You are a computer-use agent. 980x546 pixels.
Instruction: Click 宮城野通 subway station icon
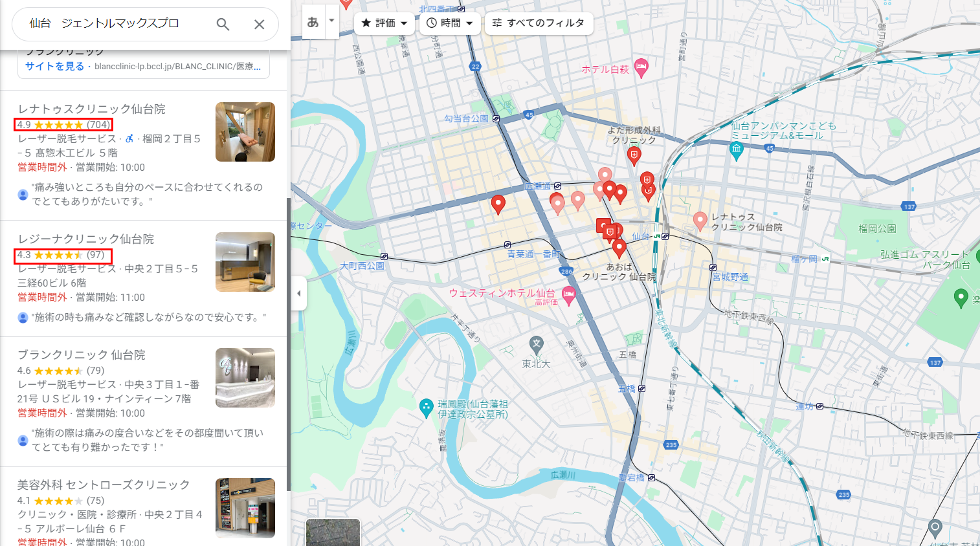(x=713, y=267)
